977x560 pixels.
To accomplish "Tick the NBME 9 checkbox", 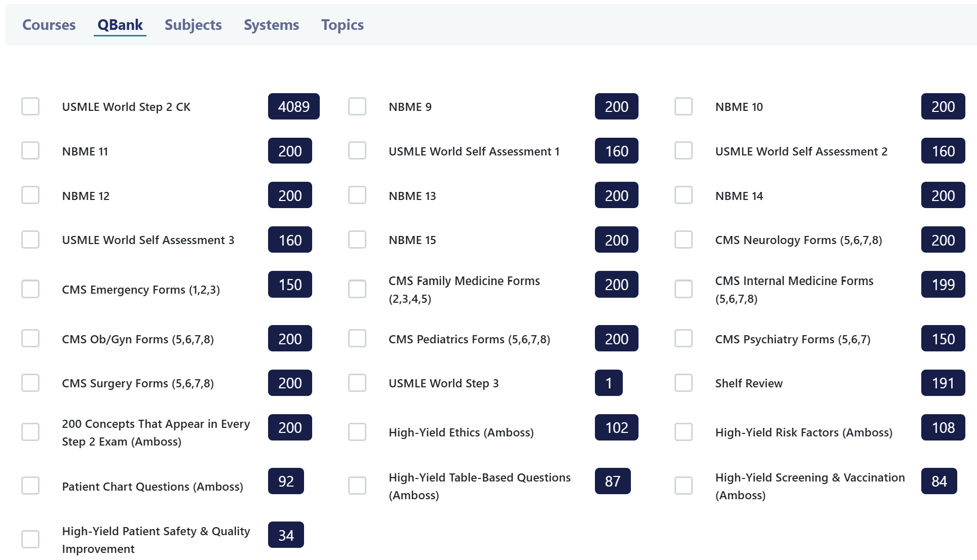I will [357, 106].
